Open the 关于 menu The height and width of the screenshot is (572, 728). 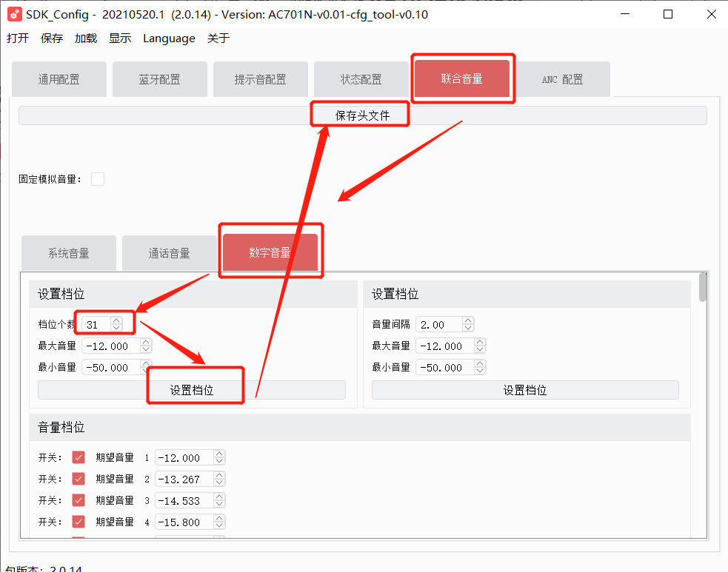[218, 38]
